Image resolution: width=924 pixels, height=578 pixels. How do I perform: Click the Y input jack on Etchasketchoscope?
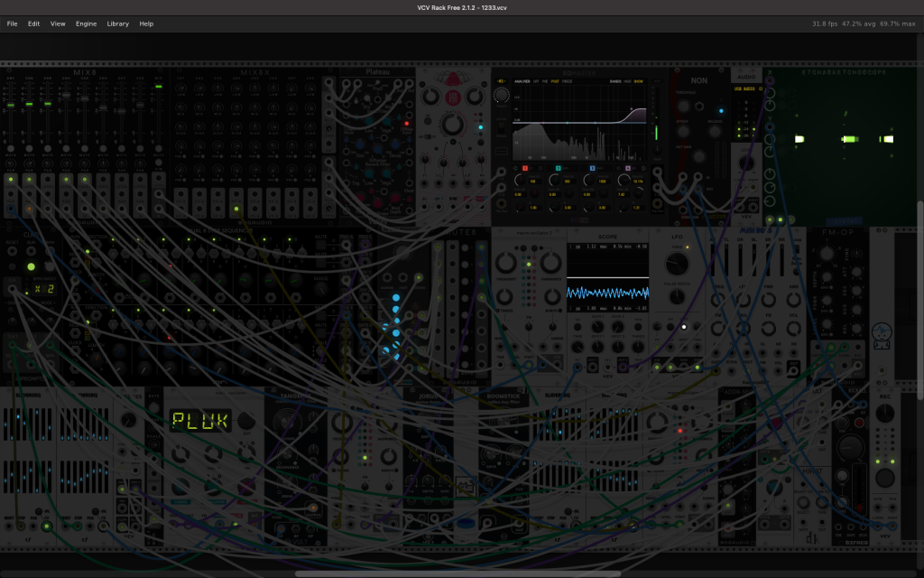pos(770,127)
